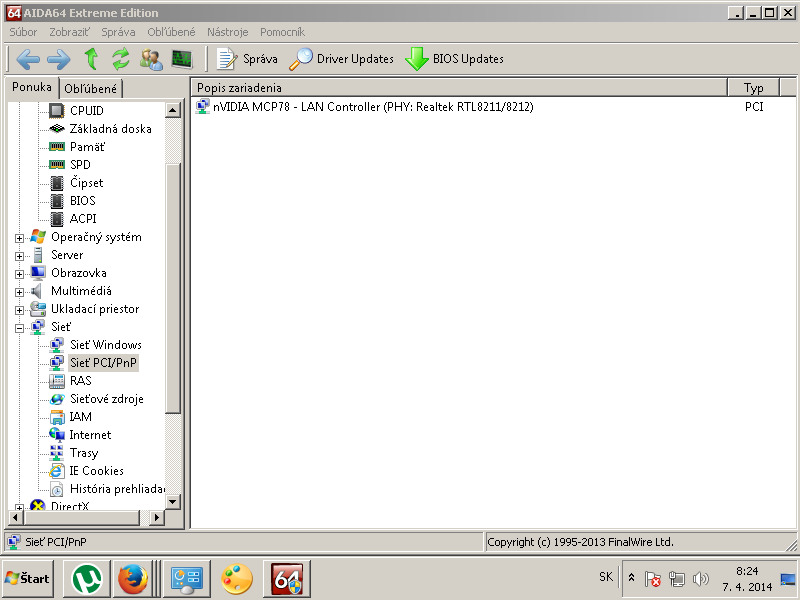Select Internet in the tree
800x600 pixels.
(90, 435)
